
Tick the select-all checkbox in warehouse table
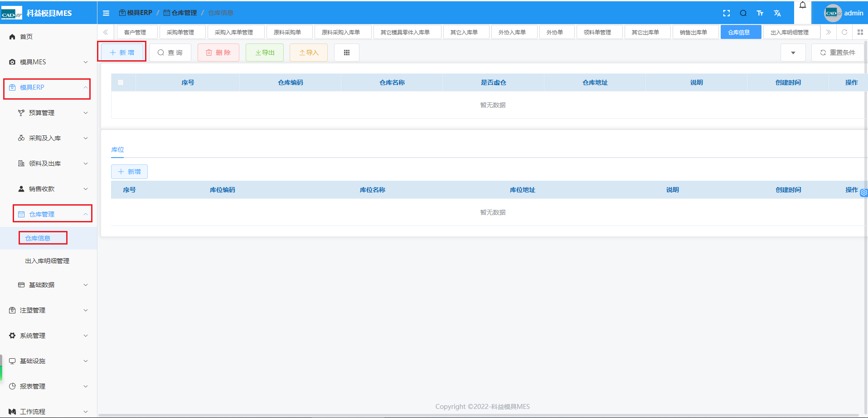pos(121,82)
